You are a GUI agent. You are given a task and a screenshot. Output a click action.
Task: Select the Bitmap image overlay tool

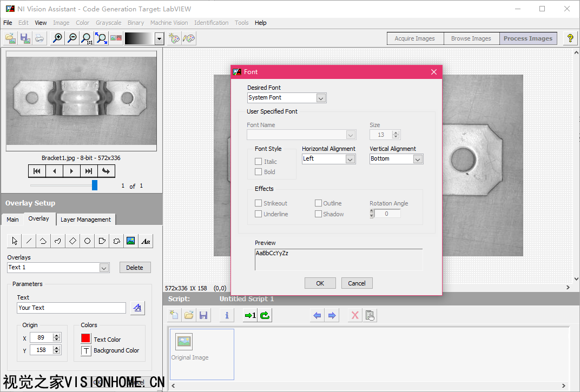pos(131,241)
